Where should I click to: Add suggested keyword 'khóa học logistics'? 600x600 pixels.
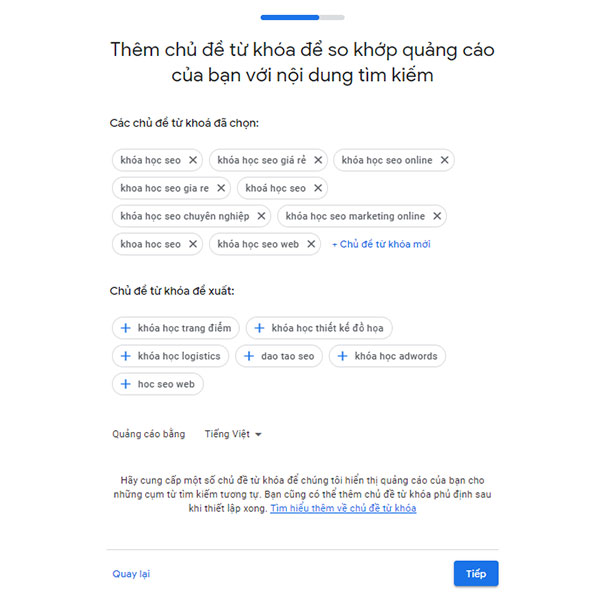point(170,356)
